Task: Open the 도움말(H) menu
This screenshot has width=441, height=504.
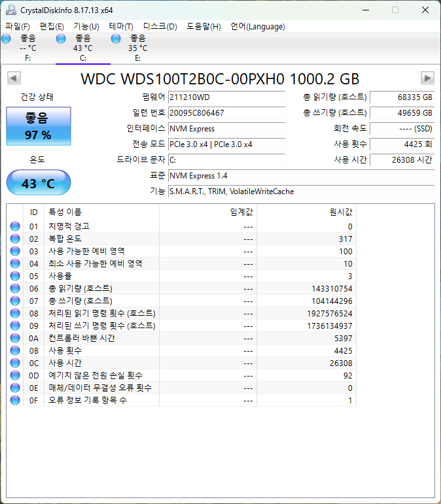Action: pyautogui.click(x=203, y=27)
